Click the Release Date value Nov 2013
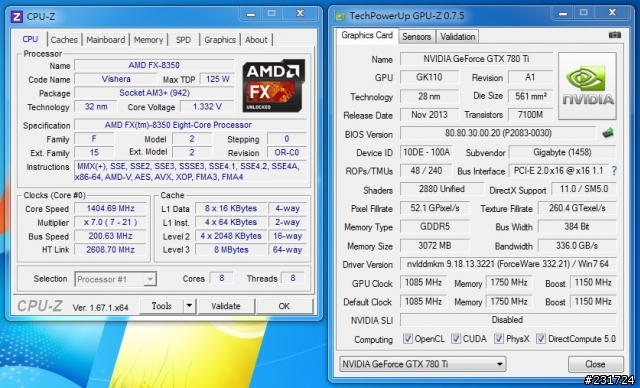640x388 pixels. 429,115
